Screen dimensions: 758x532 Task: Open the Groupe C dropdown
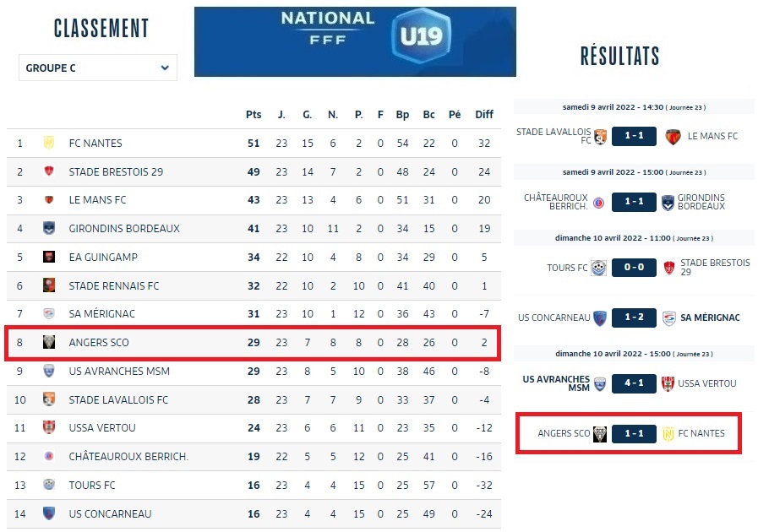click(x=97, y=68)
